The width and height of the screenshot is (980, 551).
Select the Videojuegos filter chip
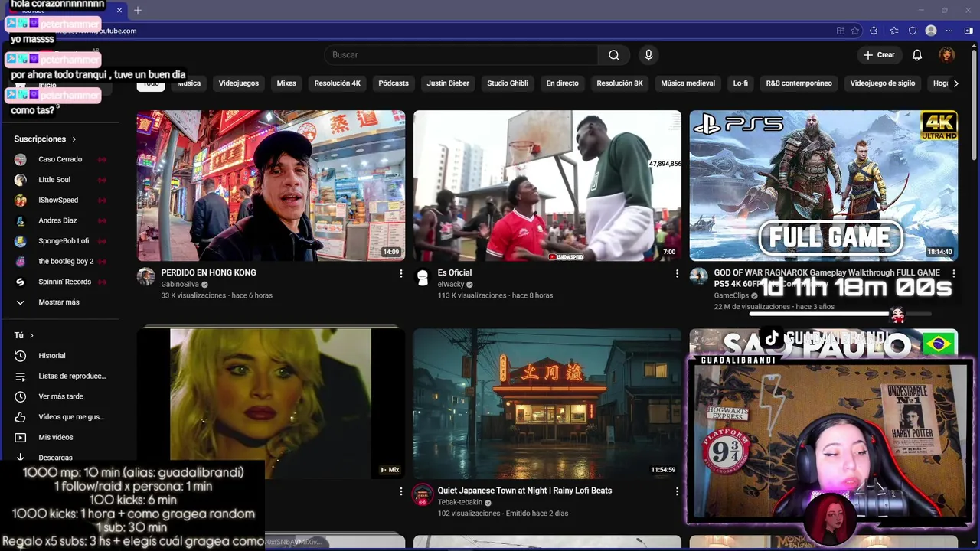(239, 83)
